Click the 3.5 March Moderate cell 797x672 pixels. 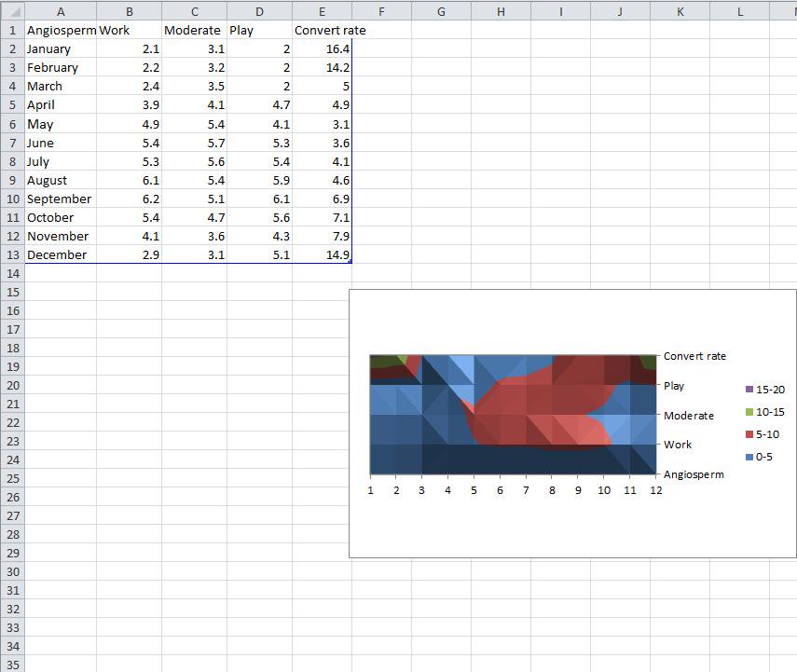[194, 86]
